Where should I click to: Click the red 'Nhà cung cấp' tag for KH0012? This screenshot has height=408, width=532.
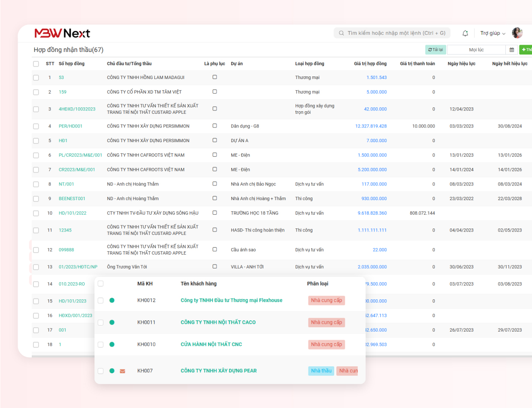326,300
